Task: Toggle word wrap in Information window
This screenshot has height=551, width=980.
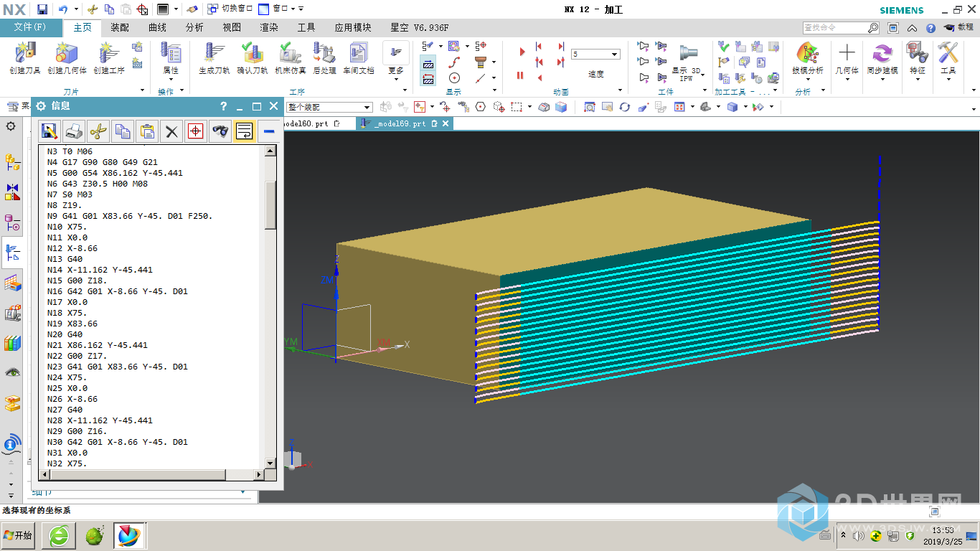Action: 245,131
